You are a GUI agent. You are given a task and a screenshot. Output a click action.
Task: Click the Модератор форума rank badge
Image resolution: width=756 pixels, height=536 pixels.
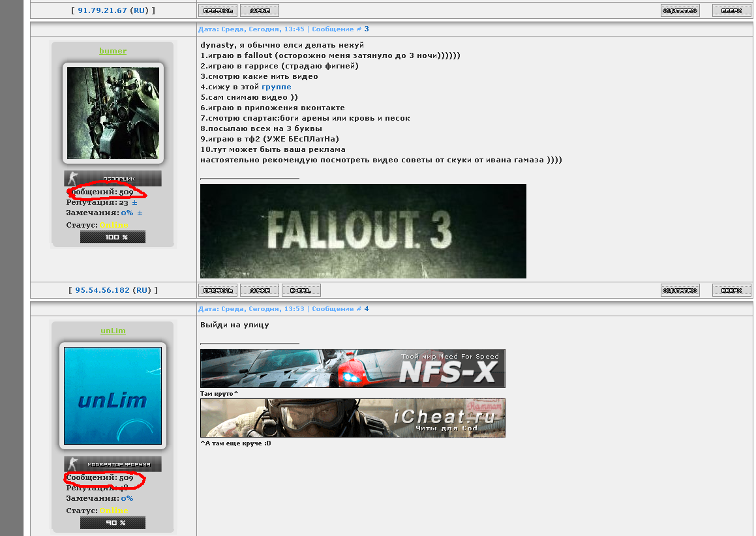pyautogui.click(x=113, y=464)
